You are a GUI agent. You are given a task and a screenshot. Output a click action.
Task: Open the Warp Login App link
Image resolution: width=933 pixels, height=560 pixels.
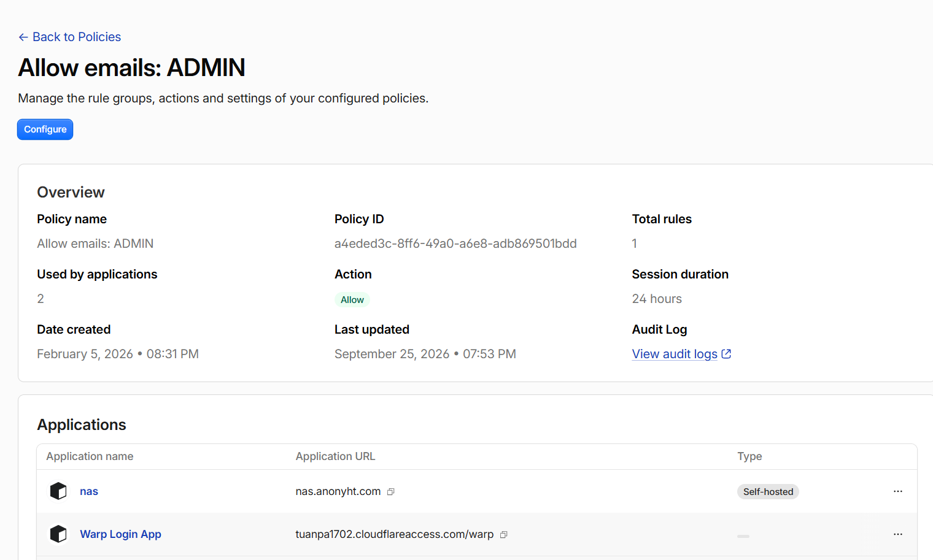[120, 534]
